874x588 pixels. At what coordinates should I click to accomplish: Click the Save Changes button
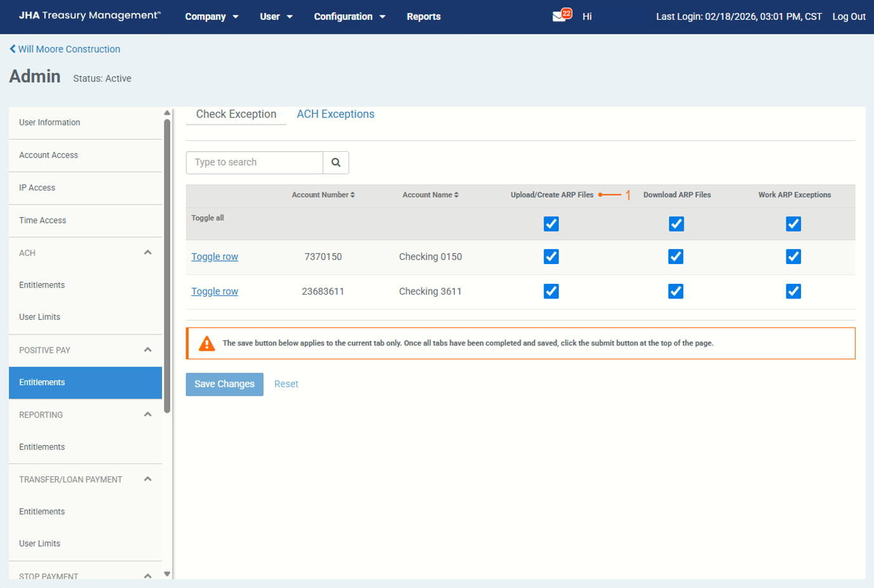tap(224, 384)
